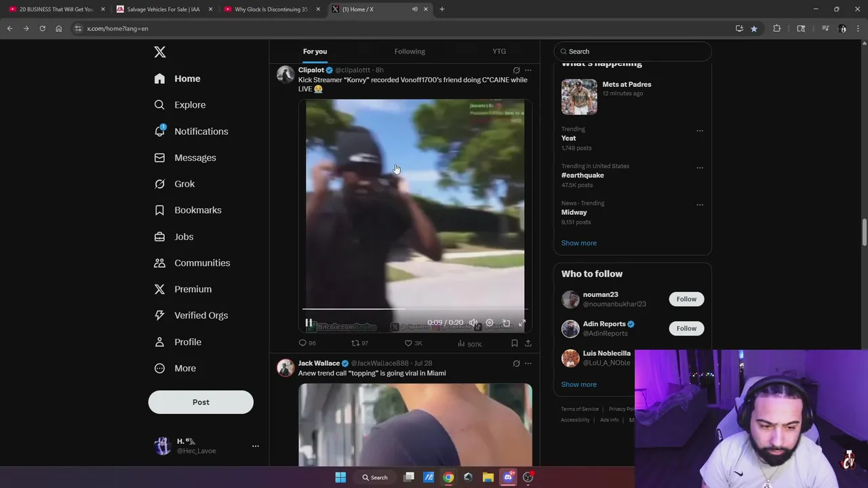
Task: Open Jack Wallace profile name link
Action: coord(319,363)
